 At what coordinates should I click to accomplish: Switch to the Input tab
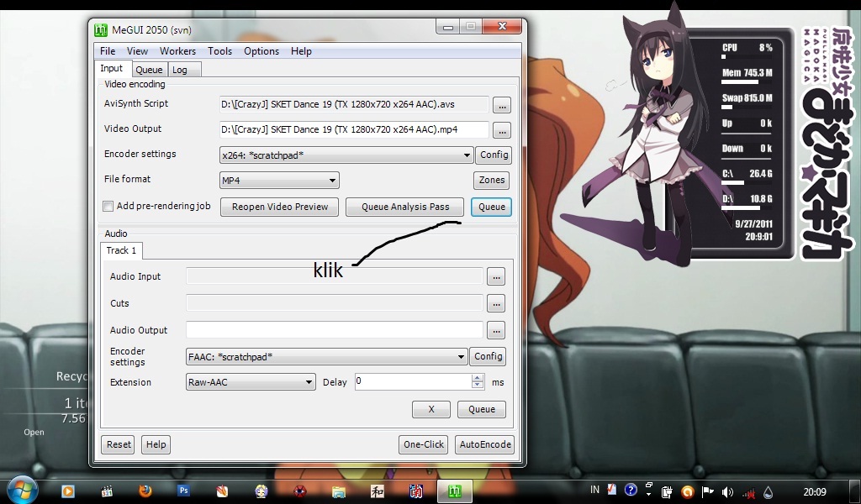point(112,69)
